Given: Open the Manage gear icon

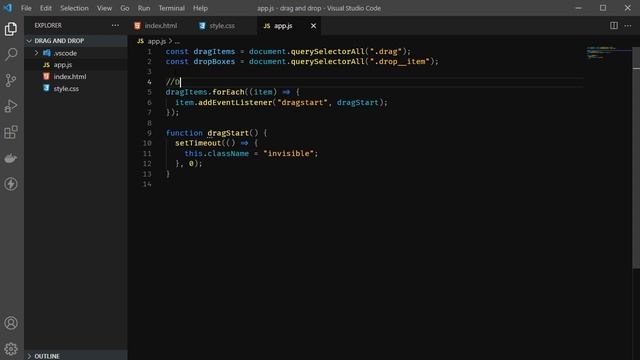Looking at the screenshot, I should (x=11, y=349).
